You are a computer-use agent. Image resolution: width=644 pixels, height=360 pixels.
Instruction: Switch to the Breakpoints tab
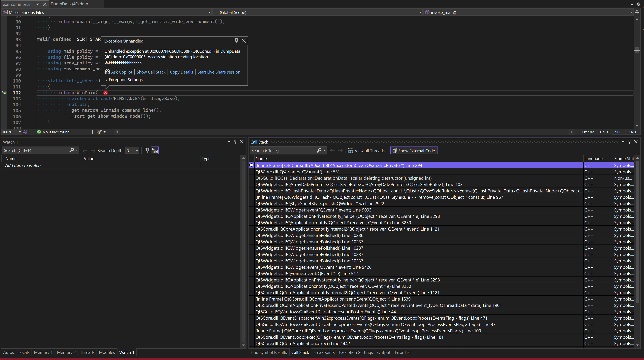click(x=324, y=352)
